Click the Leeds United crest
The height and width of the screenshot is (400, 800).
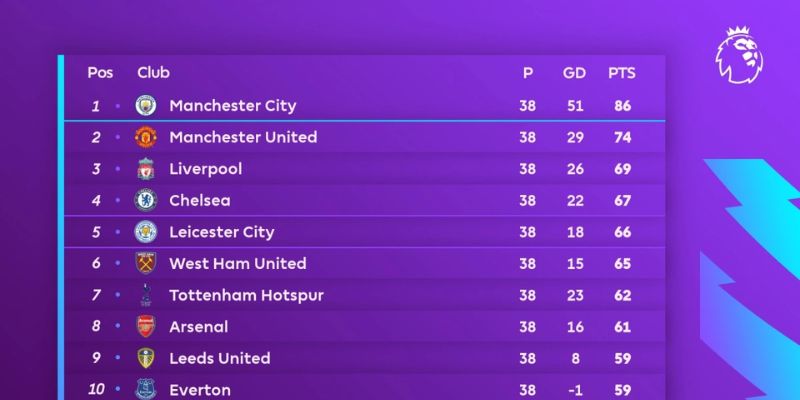click(x=146, y=358)
